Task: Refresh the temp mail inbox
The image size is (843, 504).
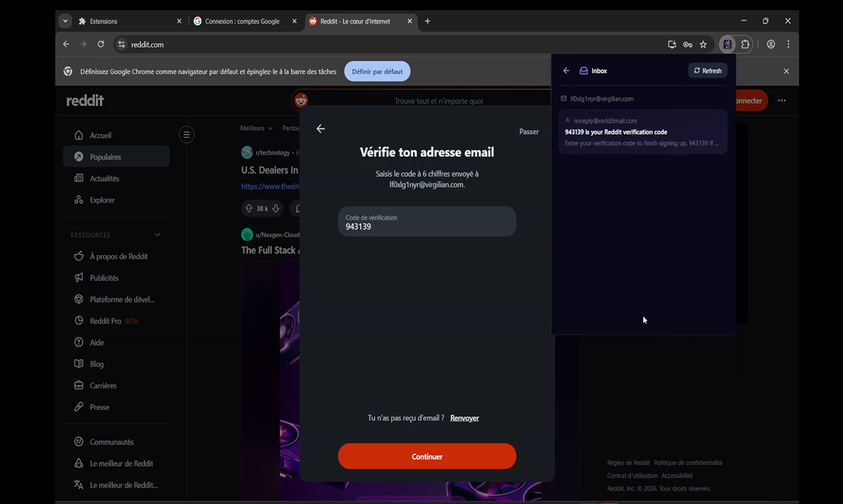Action: 708,70
